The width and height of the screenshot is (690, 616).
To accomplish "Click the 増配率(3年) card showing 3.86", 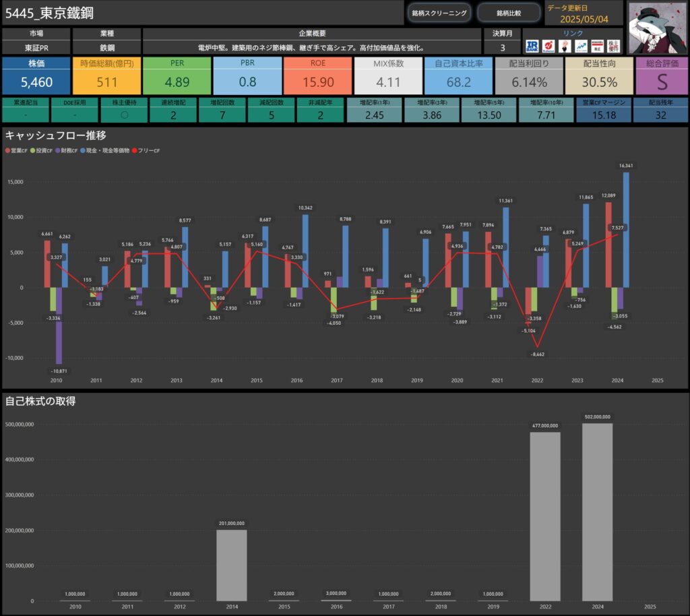I will click(x=432, y=110).
